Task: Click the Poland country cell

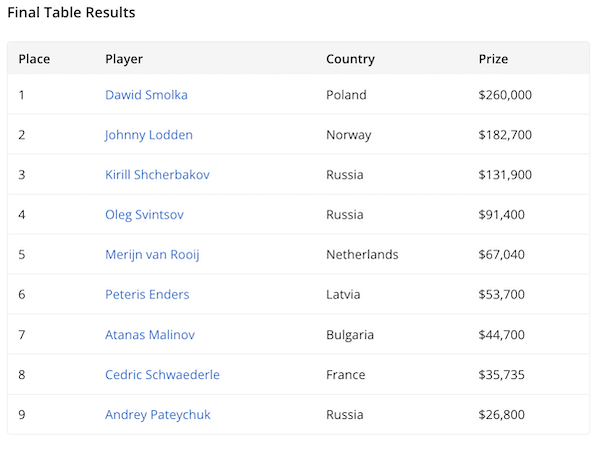Action: point(346,95)
